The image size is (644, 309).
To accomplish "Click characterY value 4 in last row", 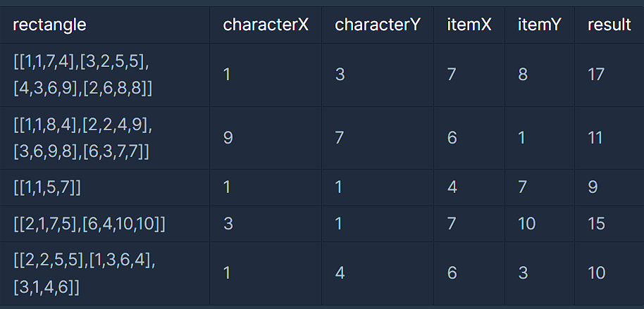I will [340, 273].
